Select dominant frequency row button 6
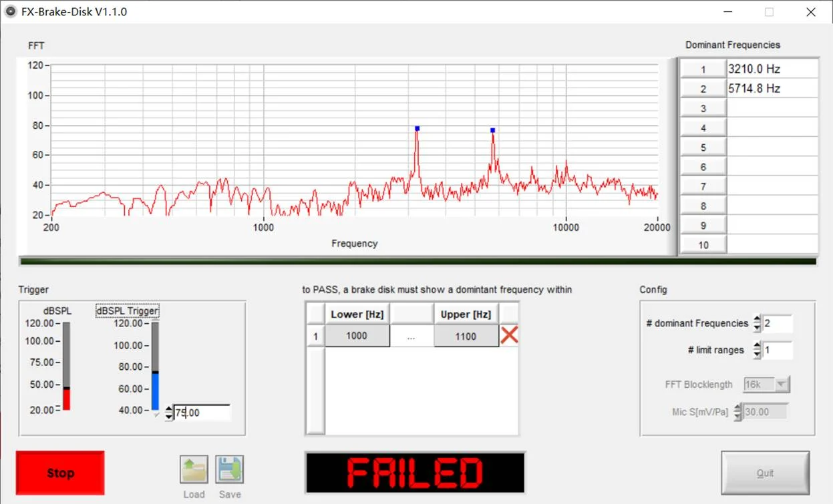The width and height of the screenshot is (833, 504). tap(703, 167)
